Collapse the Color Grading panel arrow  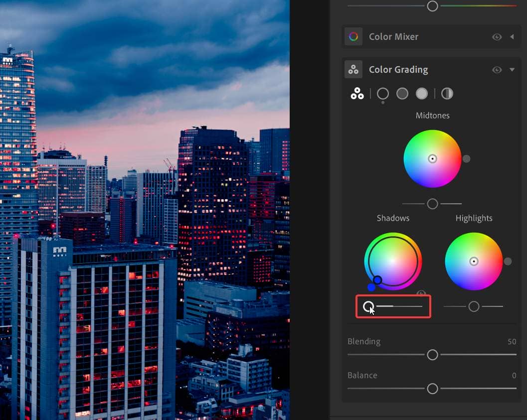click(512, 69)
